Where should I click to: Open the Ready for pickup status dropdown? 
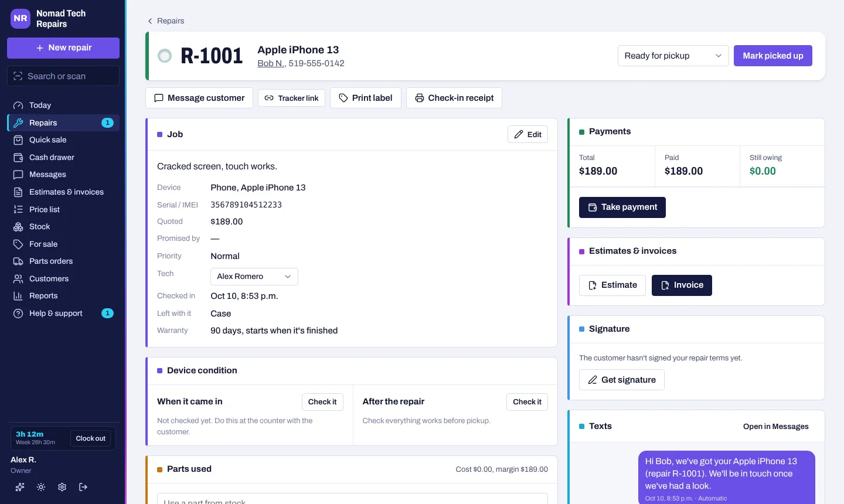(x=673, y=56)
